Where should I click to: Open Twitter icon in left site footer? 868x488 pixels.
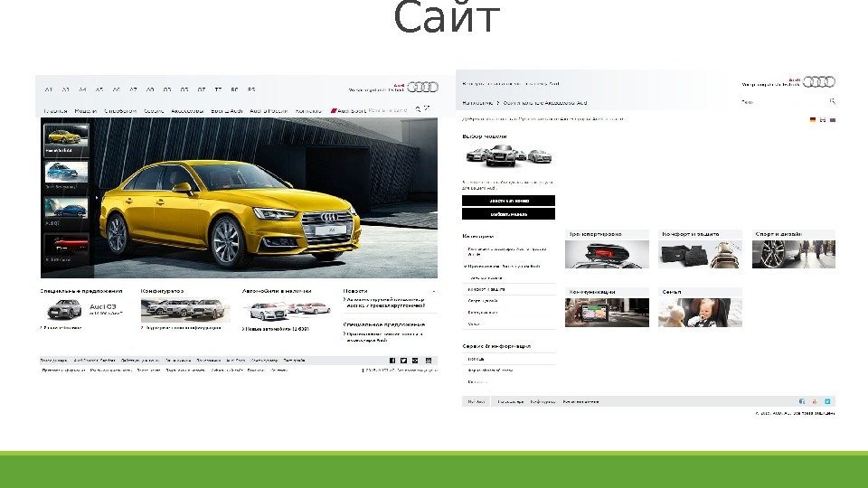pos(403,361)
